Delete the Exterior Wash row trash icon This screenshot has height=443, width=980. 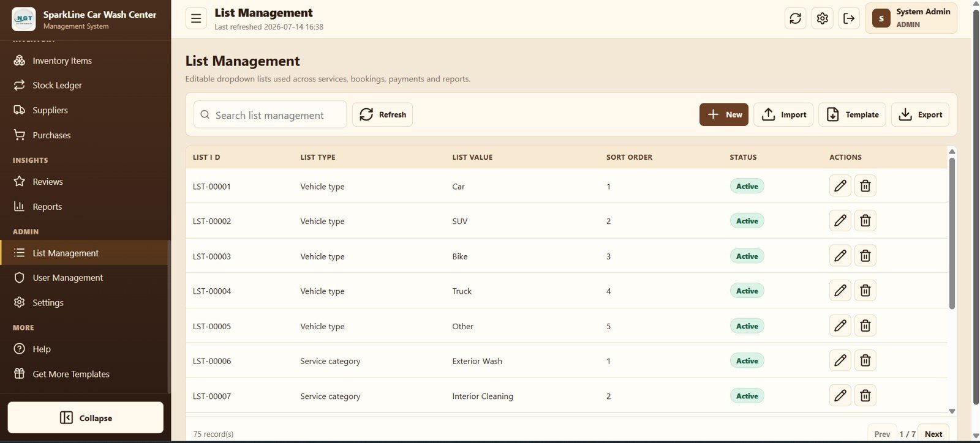click(x=865, y=360)
